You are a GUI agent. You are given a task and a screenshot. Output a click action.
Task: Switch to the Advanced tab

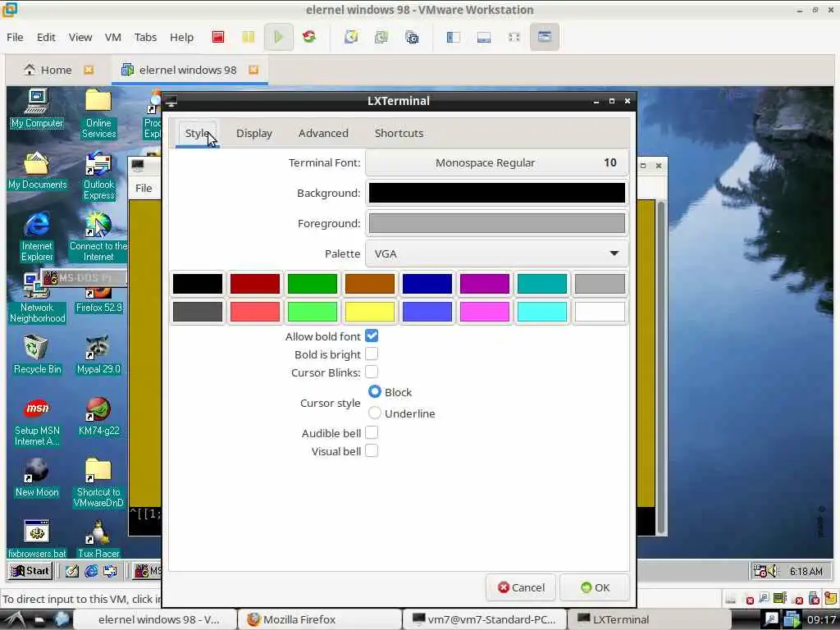tap(323, 133)
